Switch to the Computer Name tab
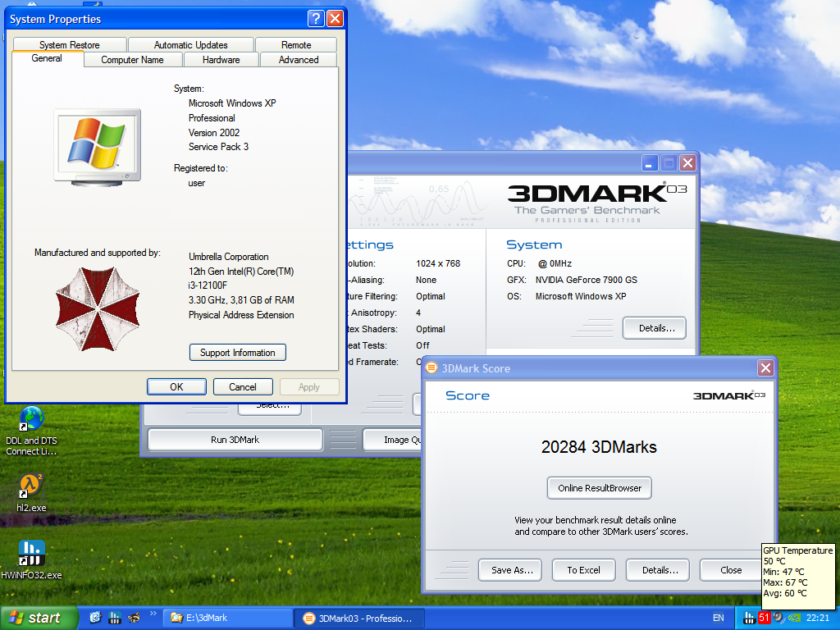 coord(133,59)
